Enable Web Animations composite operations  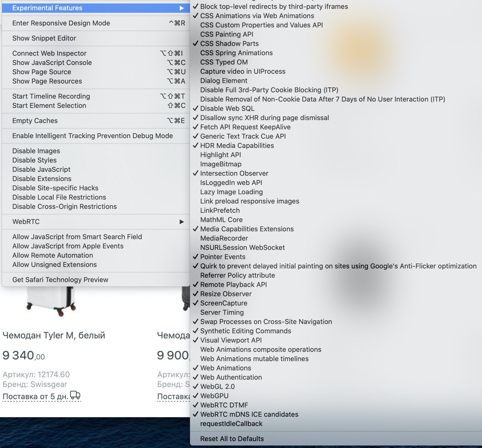(336, 349)
